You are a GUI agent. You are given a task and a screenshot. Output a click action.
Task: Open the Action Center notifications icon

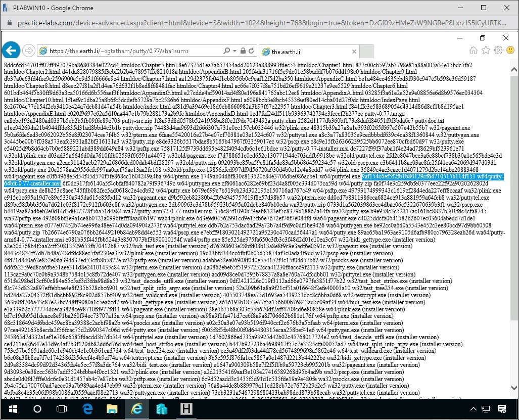[x=502, y=408]
